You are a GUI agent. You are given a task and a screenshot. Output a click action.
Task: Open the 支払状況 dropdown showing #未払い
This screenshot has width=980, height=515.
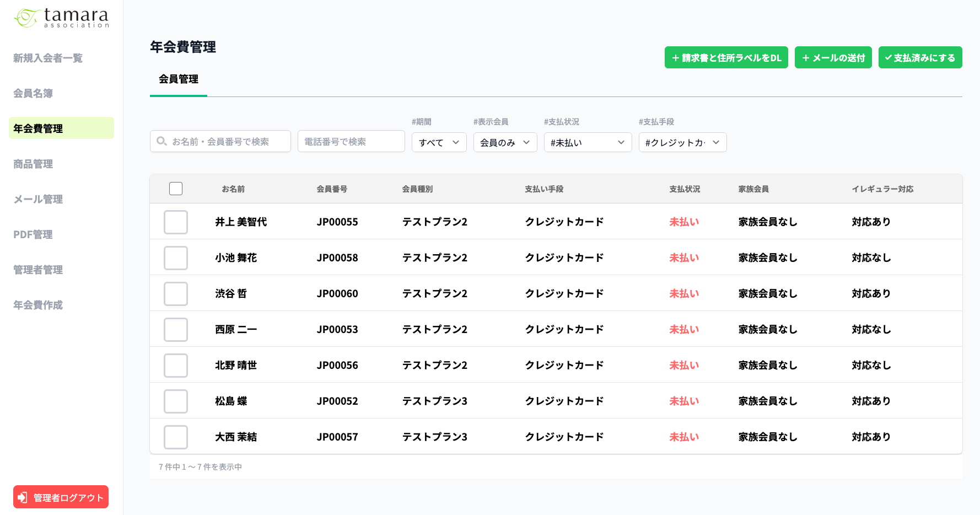tap(588, 142)
